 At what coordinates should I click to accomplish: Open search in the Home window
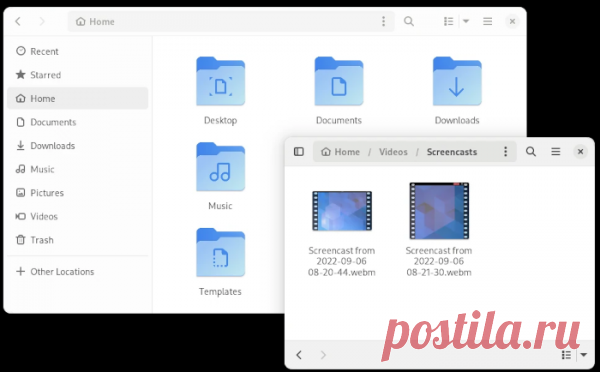(409, 21)
